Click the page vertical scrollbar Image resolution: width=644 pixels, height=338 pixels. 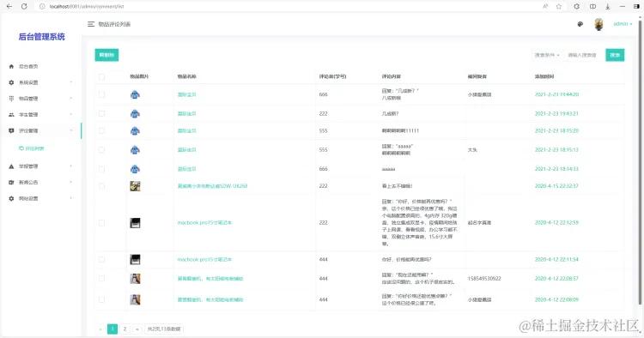[x=641, y=164]
